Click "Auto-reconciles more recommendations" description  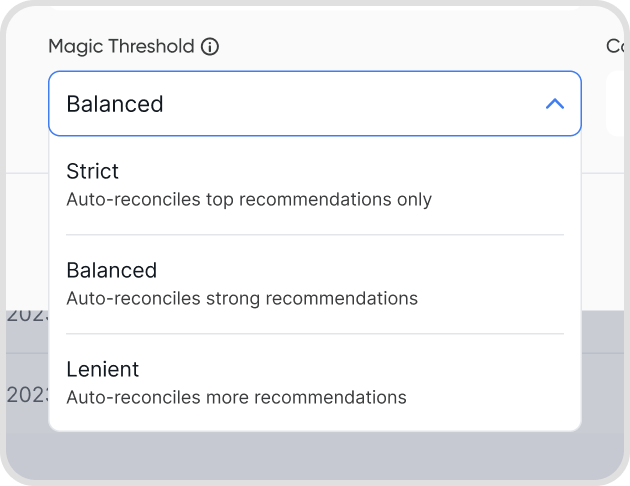click(x=236, y=397)
